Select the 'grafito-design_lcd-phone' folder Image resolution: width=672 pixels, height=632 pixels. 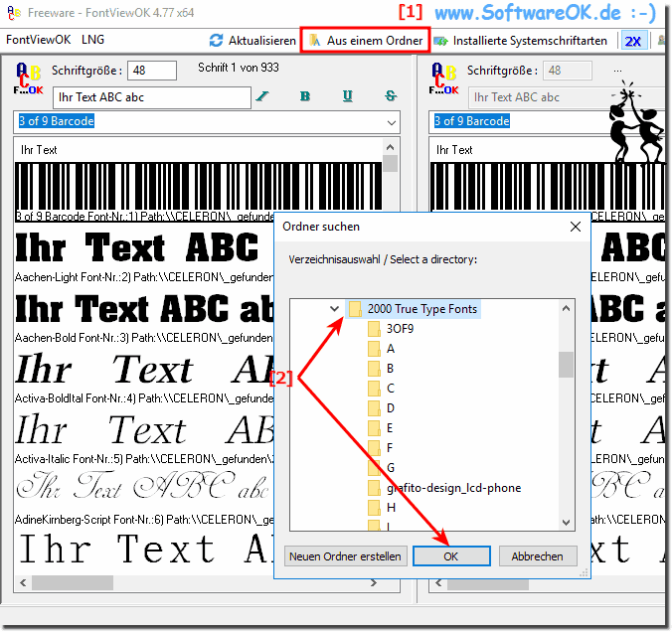[454, 488]
